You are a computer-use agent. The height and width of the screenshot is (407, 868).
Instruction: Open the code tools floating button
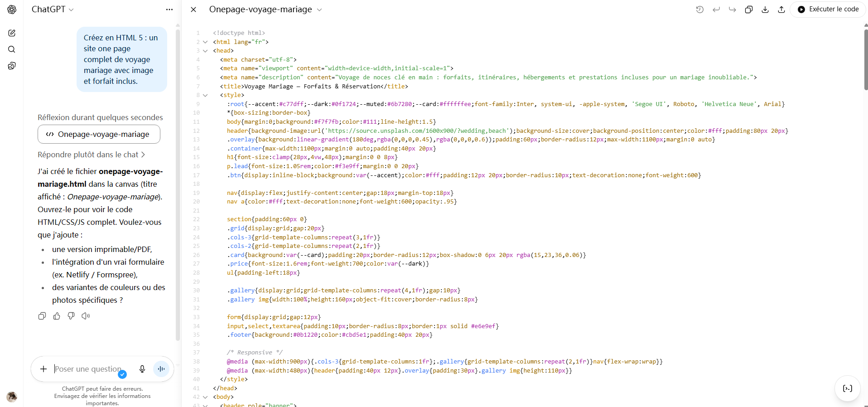pos(847,388)
